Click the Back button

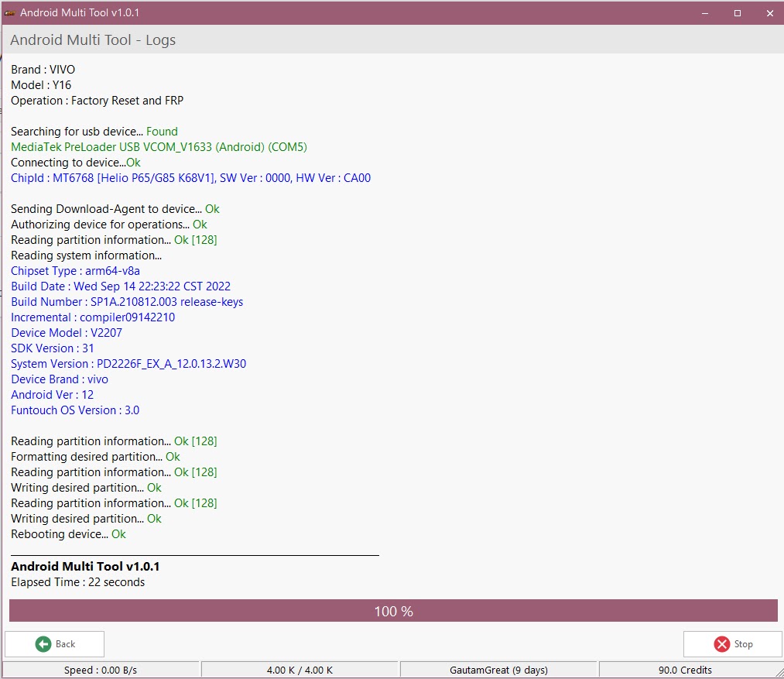[54, 644]
